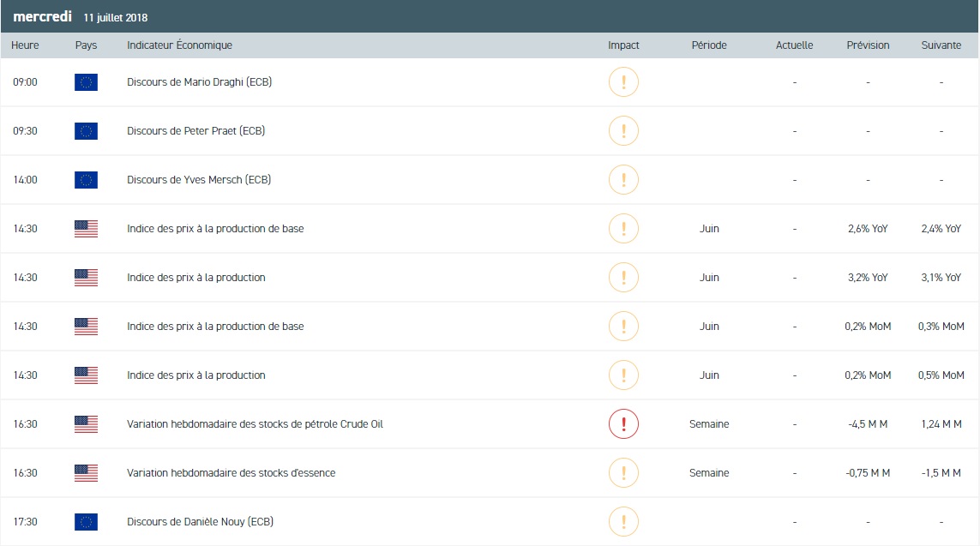Viewport: 980px width, 546px height.
Task: Select the Prévision column header
Action: pyautogui.click(x=868, y=45)
